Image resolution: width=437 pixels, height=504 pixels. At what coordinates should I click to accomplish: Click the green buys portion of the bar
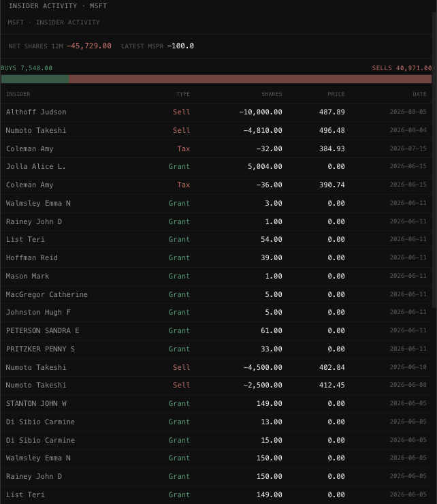(x=35, y=79)
